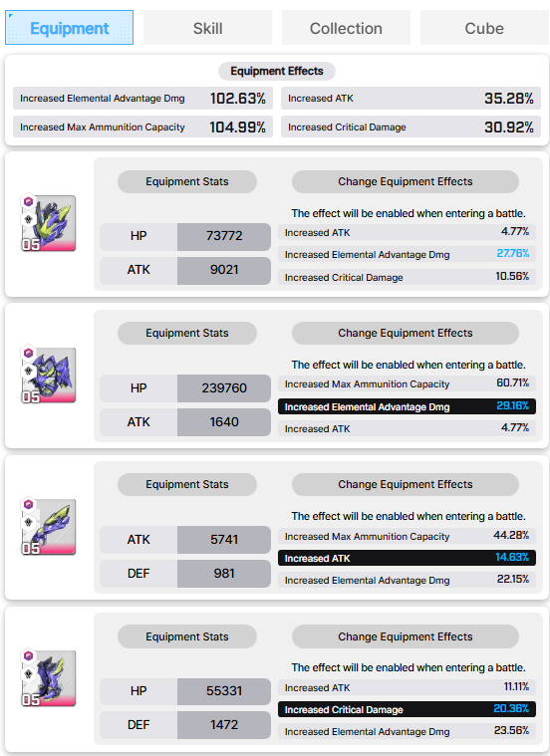Screen dimensions: 550x756
Task: Toggle highlighted Elemental Advantage Dmg 29.16% row
Action: (407, 406)
